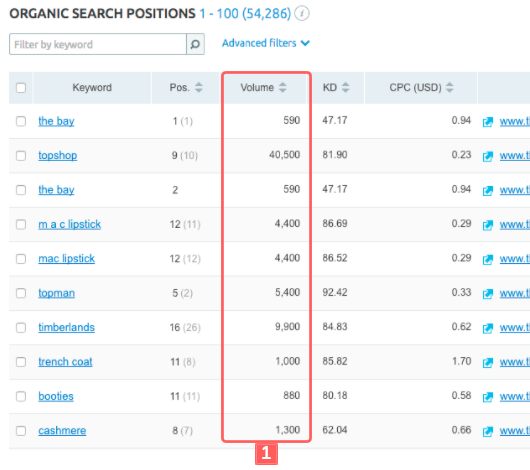This screenshot has height=470, width=530.
Task: Expand the Advanced filters dropdown
Action: coord(266,43)
